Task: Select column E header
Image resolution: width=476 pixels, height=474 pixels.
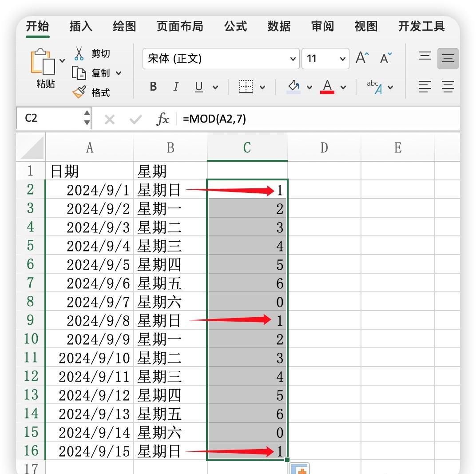Action: coord(398,147)
